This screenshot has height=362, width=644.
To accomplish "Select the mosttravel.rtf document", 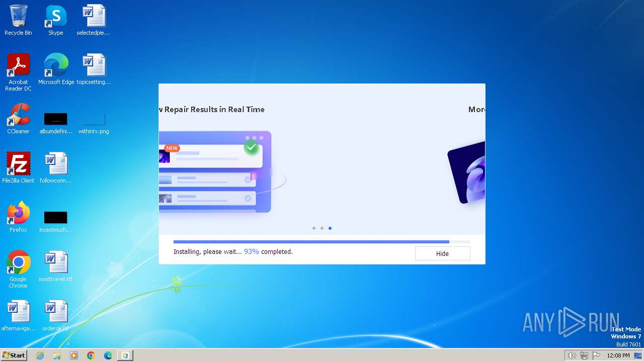I will [56, 266].
